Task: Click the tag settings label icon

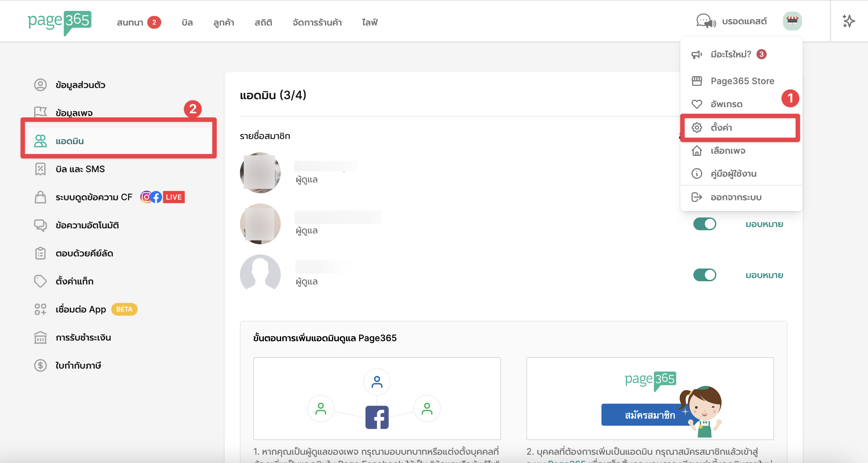Action: pyautogui.click(x=40, y=281)
